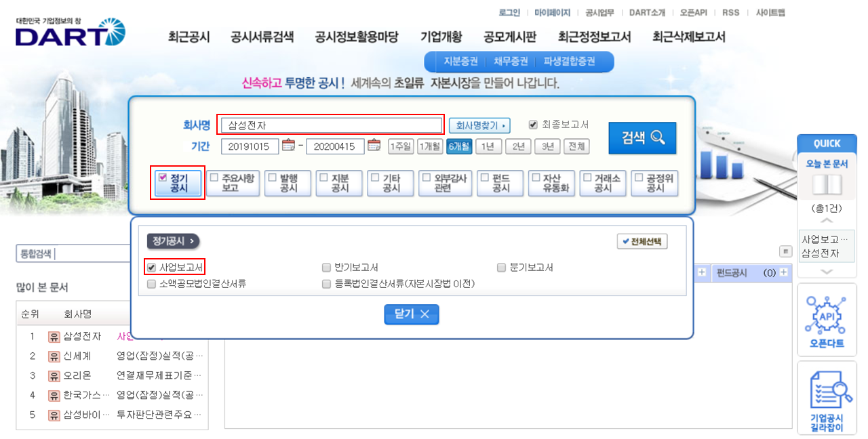Toggle the 최종보고서 checkbox
The height and width of the screenshot is (439, 868).
[x=533, y=125]
